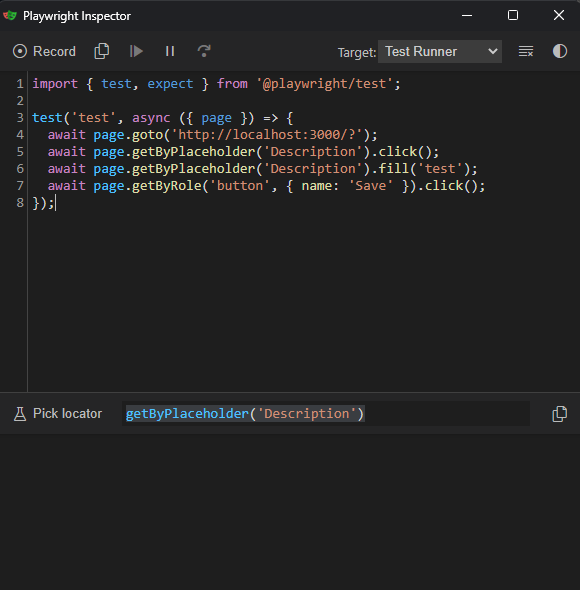580x590 pixels.
Task: Click into the locator input field
Action: pyautogui.click(x=326, y=414)
